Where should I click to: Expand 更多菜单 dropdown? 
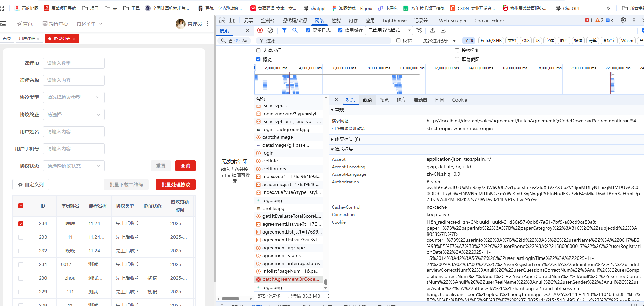pos(89,24)
